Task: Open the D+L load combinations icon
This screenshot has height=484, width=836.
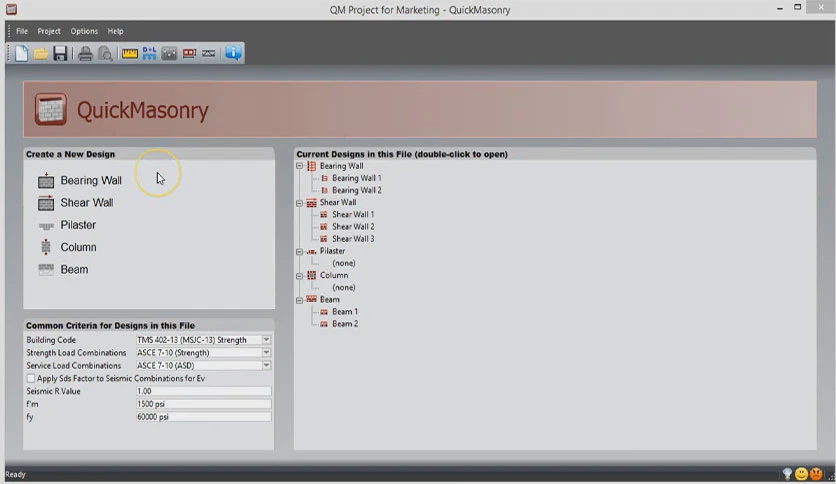Action: pyautogui.click(x=149, y=53)
